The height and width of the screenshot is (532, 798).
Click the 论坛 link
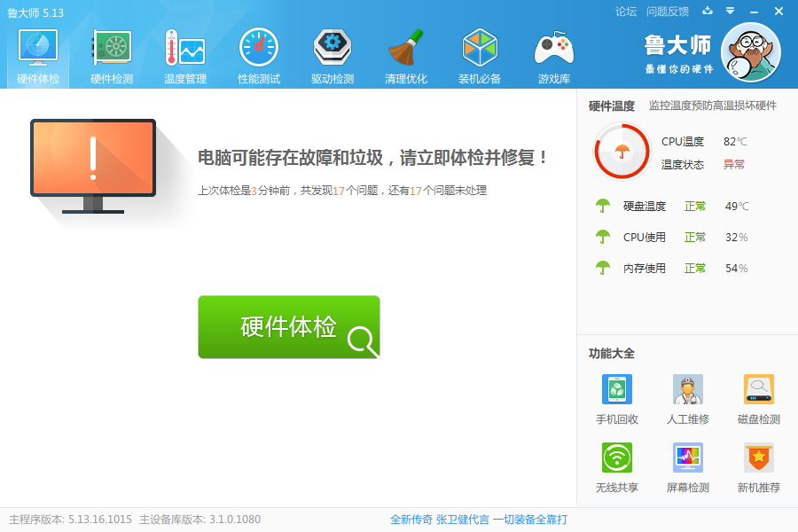[x=625, y=12]
